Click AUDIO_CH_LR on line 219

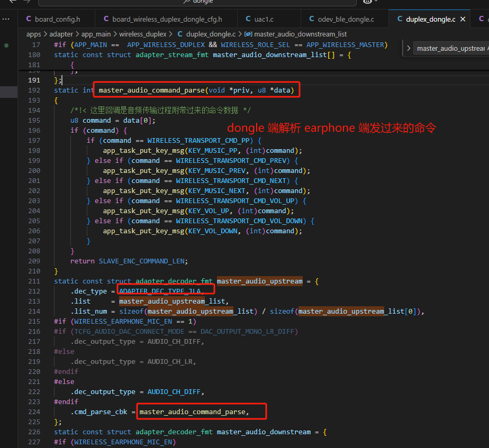(x=170, y=362)
